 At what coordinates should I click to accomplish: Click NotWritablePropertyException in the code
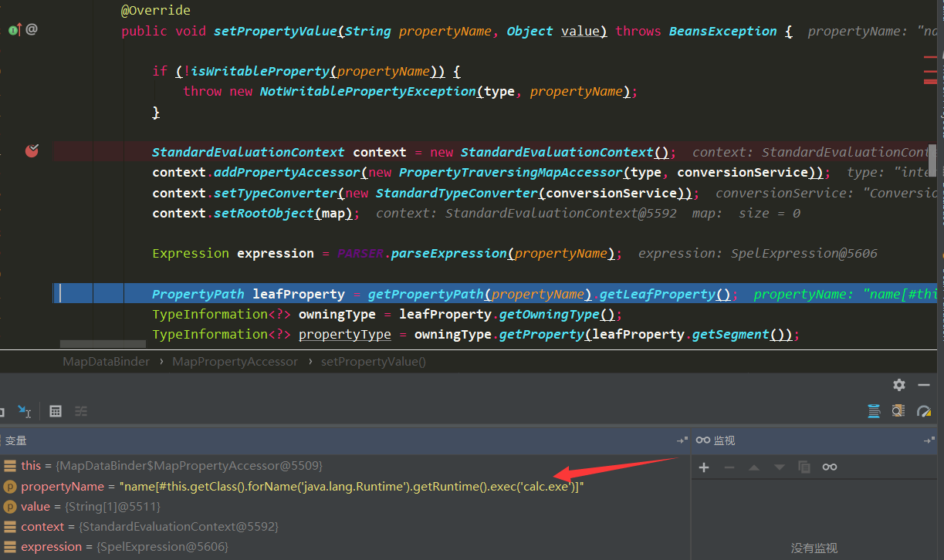368,91
